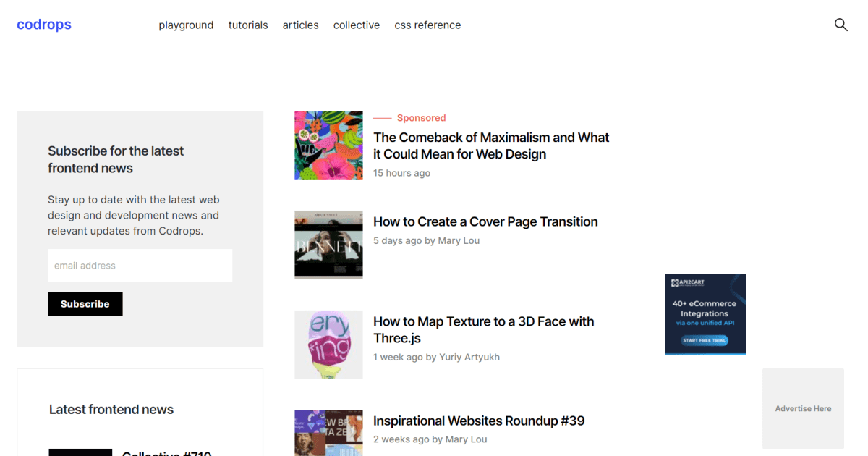Screen dimensions: 868x456
Task: Click author Mary Lou
Action: pyautogui.click(x=459, y=240)
